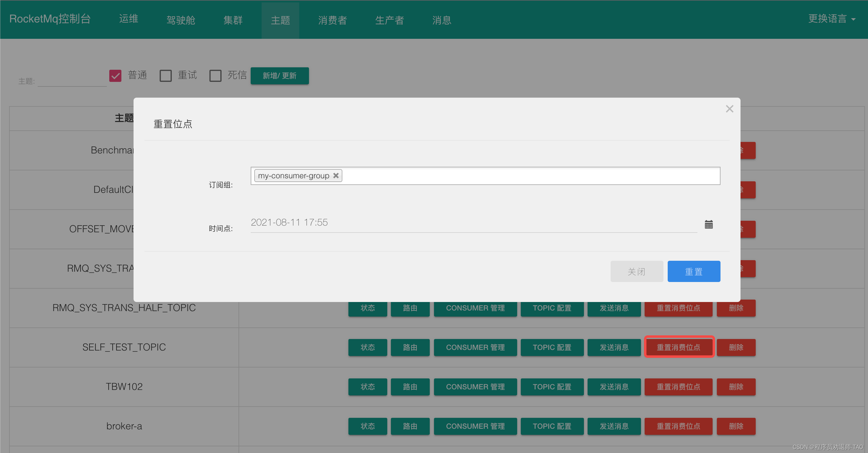This screenshot has width=868, height=453.
Task: Open the 消费者 tab
Action: point(332,20)
